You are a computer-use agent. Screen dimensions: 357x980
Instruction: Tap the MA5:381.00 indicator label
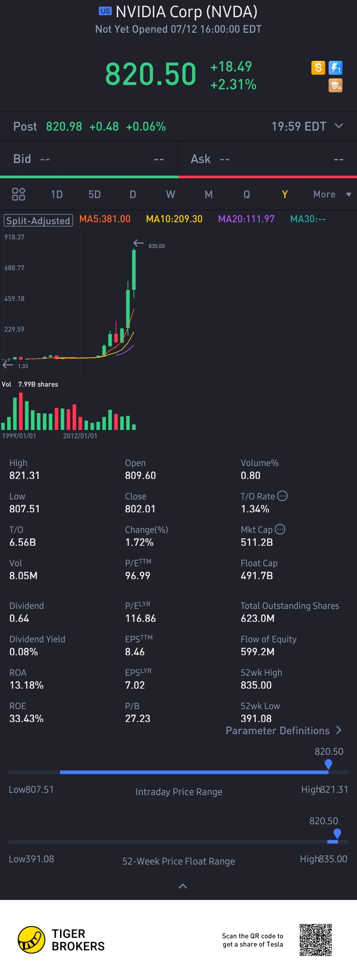pos(105,219)
